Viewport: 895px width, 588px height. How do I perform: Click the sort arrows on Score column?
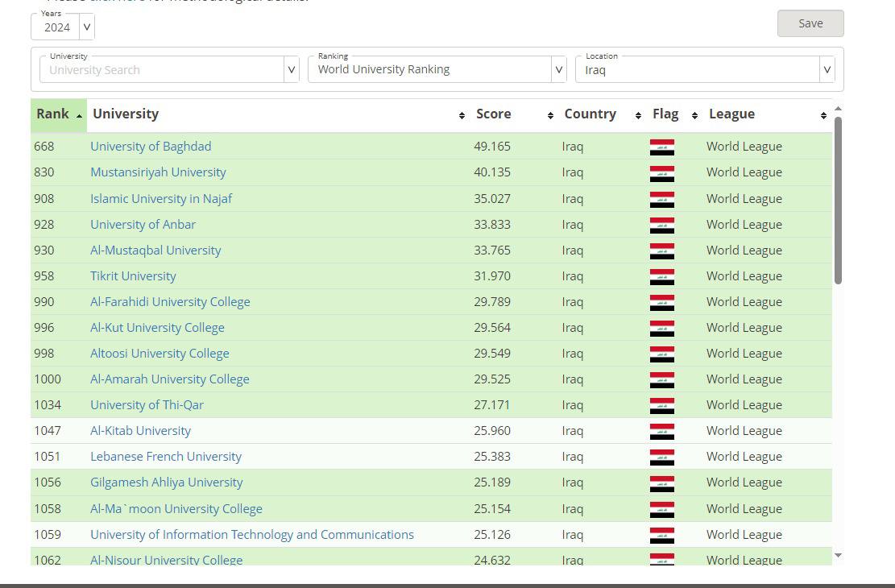(x=550, y=115)
